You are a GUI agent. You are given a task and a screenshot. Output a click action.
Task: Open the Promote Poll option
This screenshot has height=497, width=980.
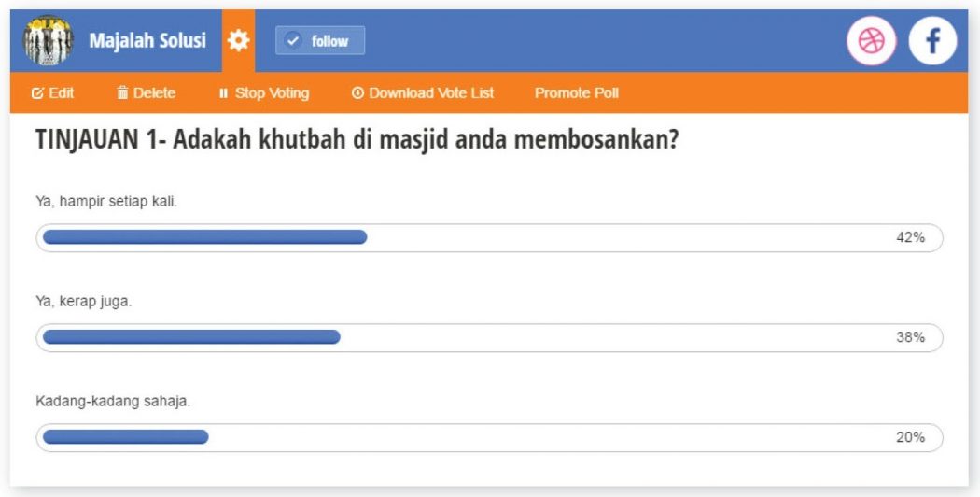[576, 93]
